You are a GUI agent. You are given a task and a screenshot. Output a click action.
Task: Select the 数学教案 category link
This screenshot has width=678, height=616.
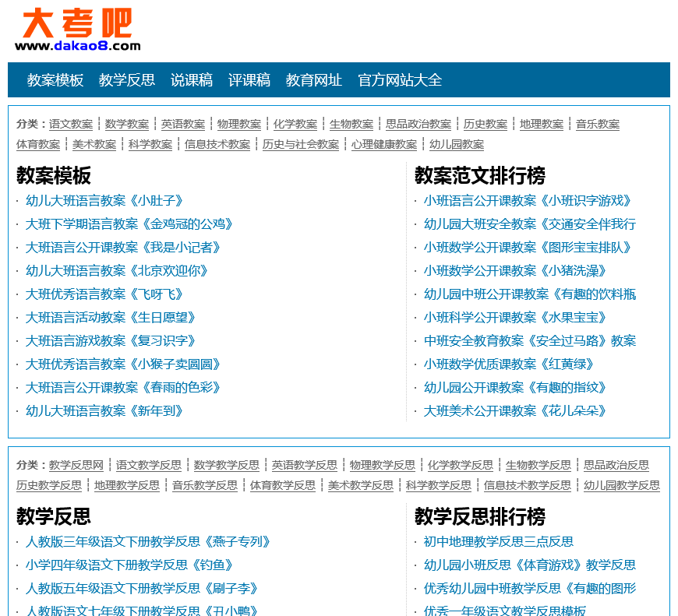coord(127,124)
